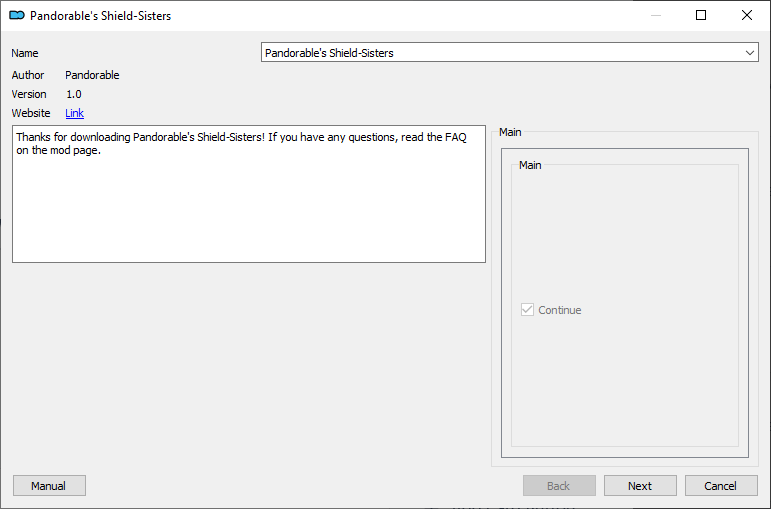
Task: Minimize the installer window
Action: pos(655,15)
